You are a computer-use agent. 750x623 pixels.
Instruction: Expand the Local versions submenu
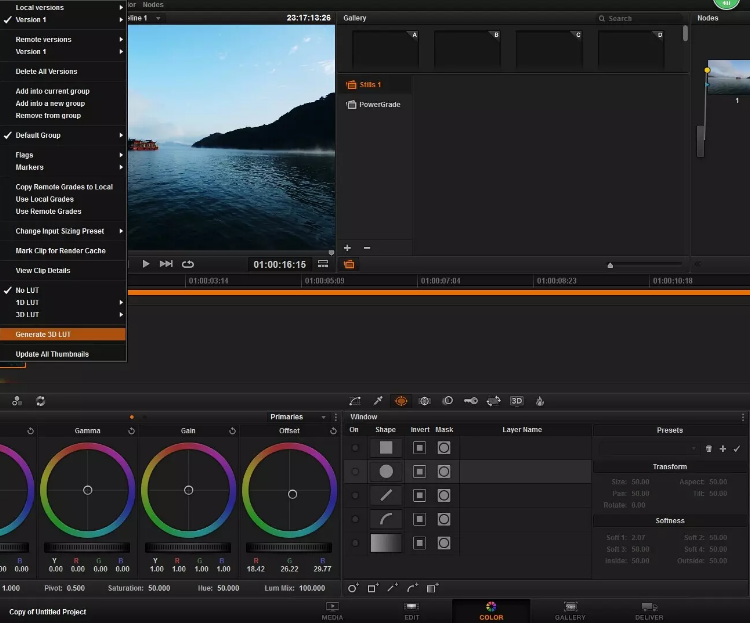point(63,7)
